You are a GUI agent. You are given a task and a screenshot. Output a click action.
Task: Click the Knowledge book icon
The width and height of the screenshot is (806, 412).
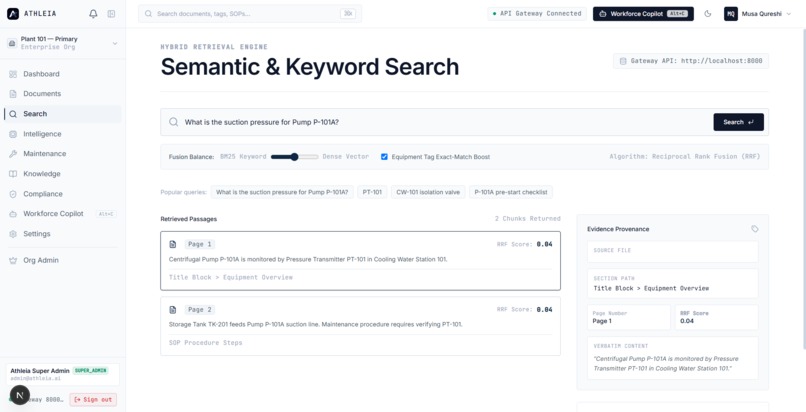pos(13,174)
